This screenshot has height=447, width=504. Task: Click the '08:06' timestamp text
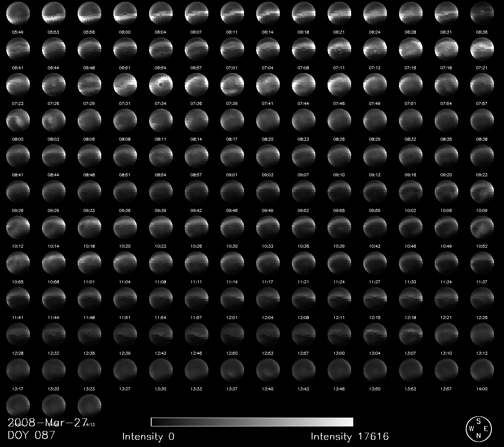(89, 139)
